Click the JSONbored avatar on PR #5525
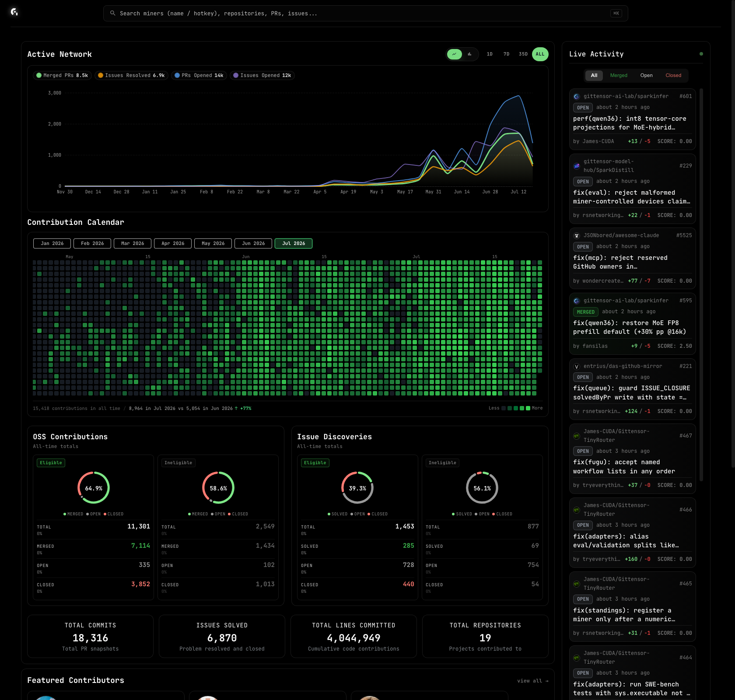735x700 pixels. [577, 235]
